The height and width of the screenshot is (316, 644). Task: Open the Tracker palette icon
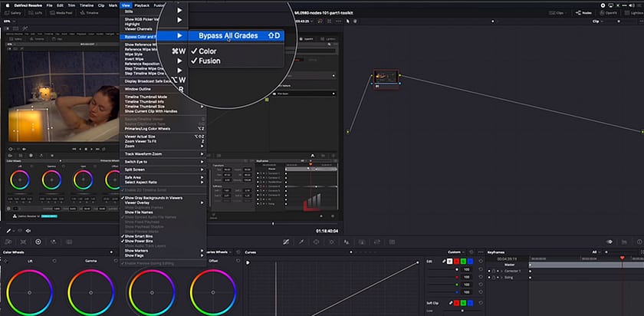331,242
